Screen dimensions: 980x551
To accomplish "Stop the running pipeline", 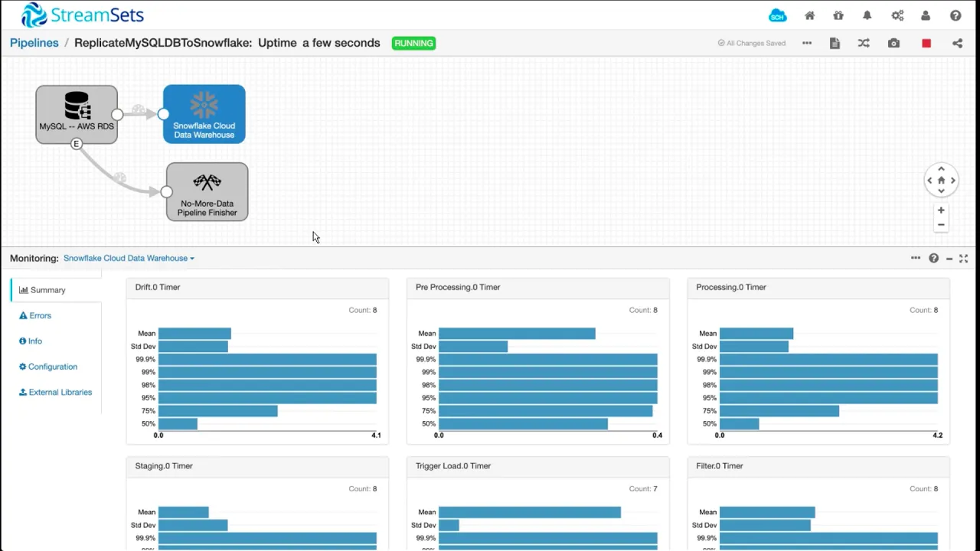I will pyautogui.click(x=926, y=44).
